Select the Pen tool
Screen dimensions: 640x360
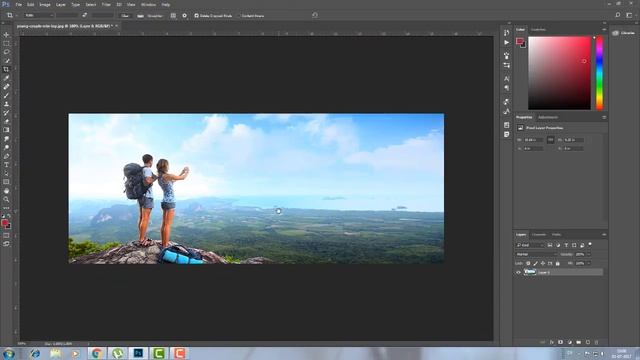click(x=6, y=156)
